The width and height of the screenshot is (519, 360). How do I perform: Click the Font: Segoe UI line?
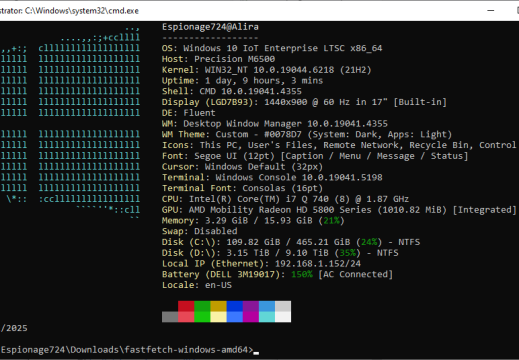(x=315, y=156)
